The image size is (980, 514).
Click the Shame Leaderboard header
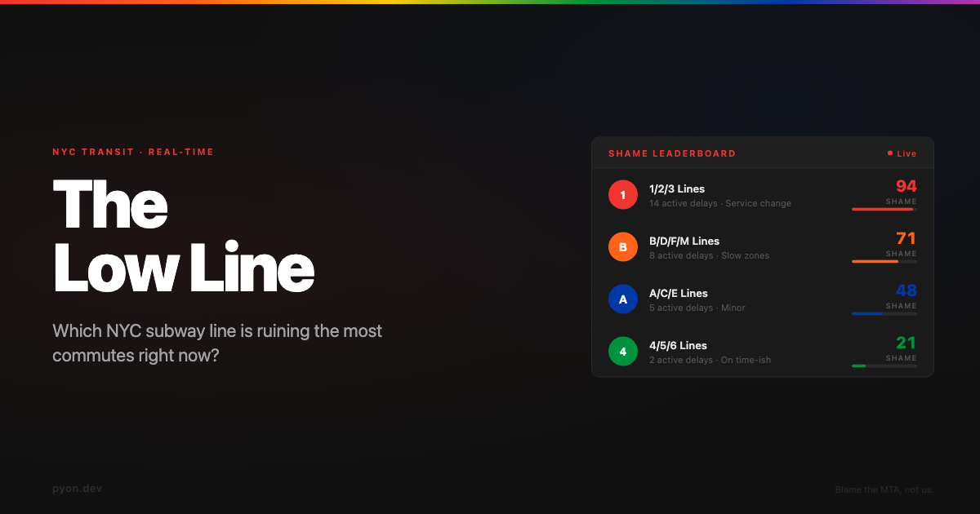pyautogui.click(x=672, y=153)
